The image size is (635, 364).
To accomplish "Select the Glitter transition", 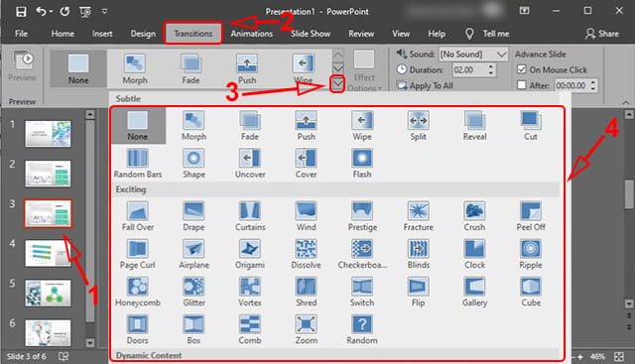I will 193,292.
